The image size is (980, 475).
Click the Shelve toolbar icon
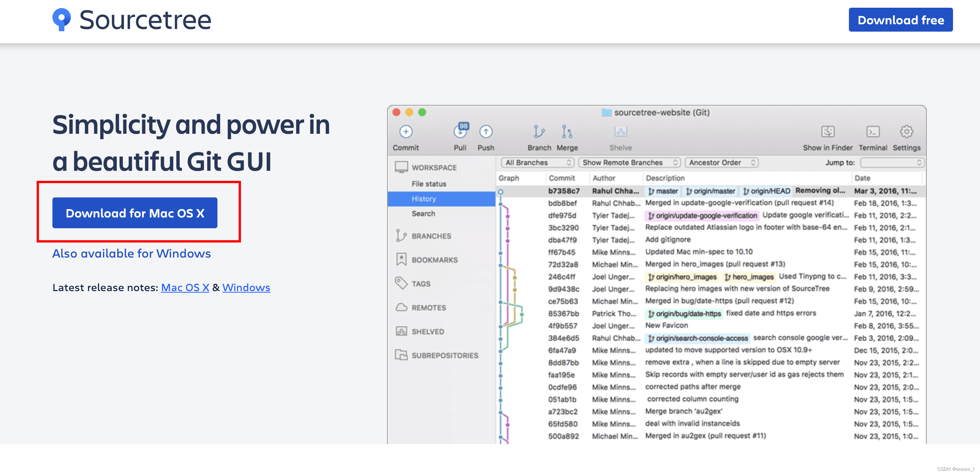click(621, 132)
